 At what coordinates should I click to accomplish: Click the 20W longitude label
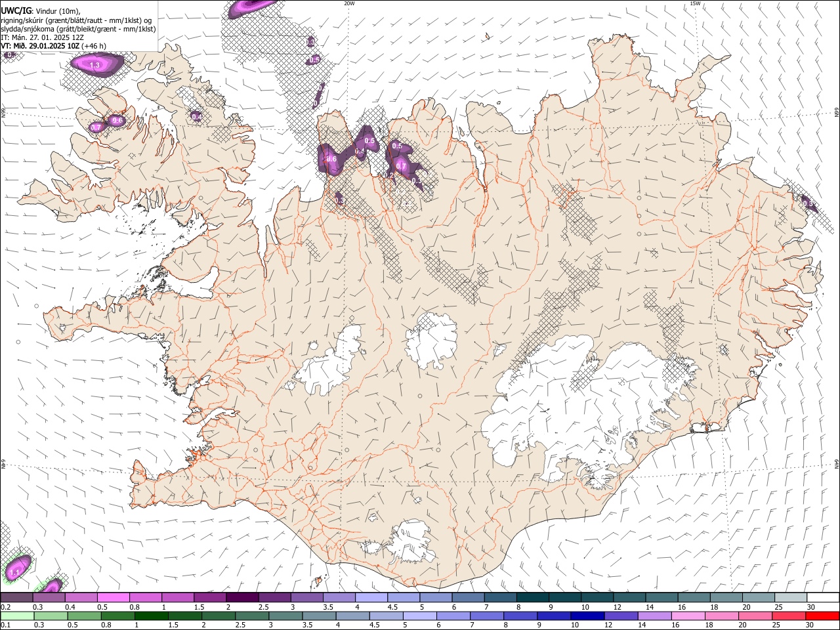[349, 3]
